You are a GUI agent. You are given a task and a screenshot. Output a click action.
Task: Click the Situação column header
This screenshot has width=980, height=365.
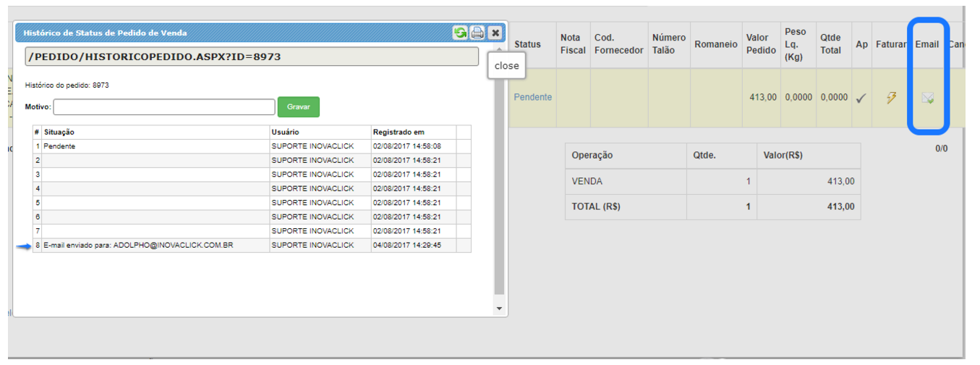pos(59,133)
